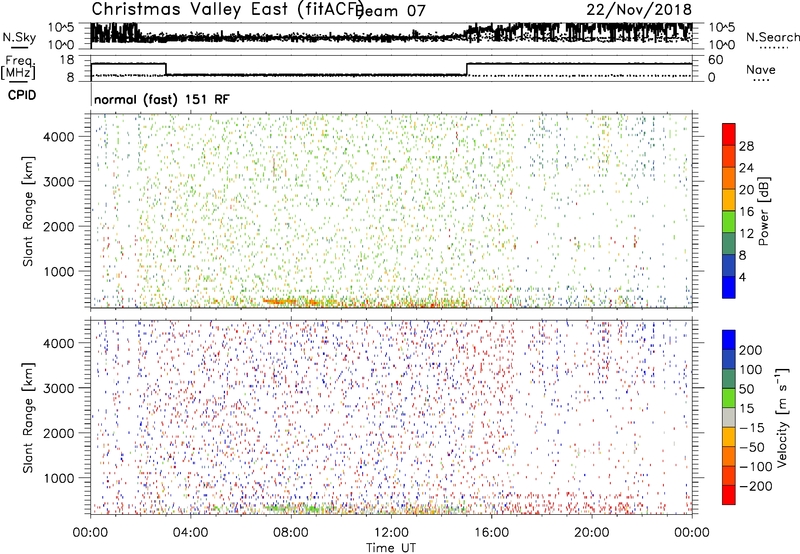The width and height of the screenshot is (800, 554).
Task: Click the "Nave" legend label
Action: point(761,69)
